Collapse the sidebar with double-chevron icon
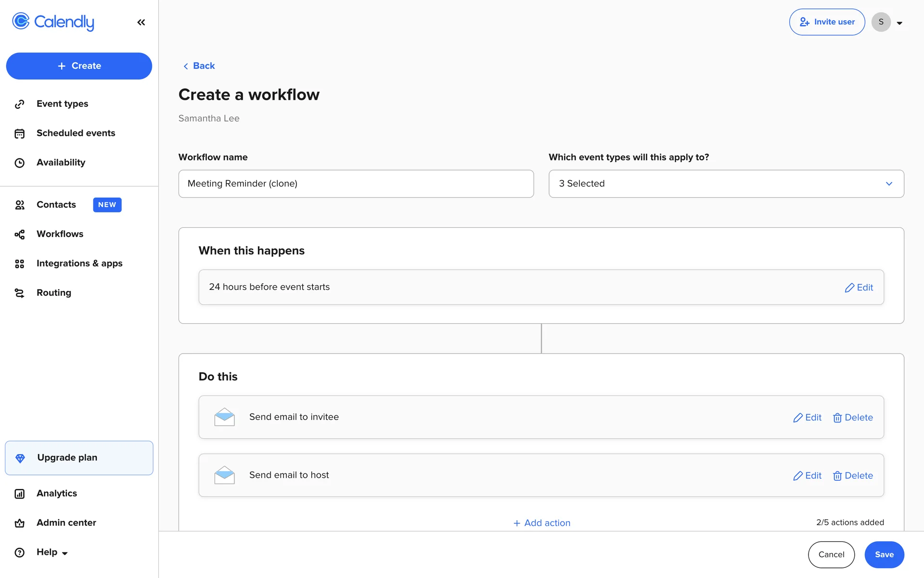Viewport: 924px width, 578px height. [141, 22]
